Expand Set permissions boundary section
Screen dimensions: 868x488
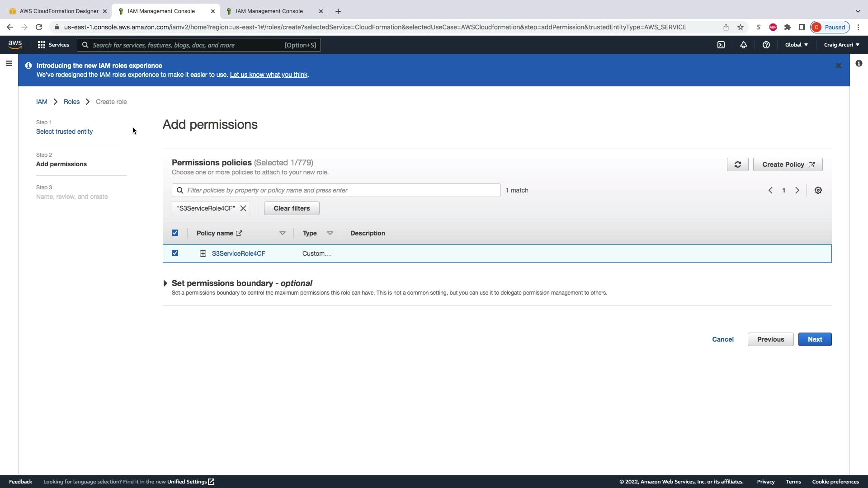pos(165,283)
